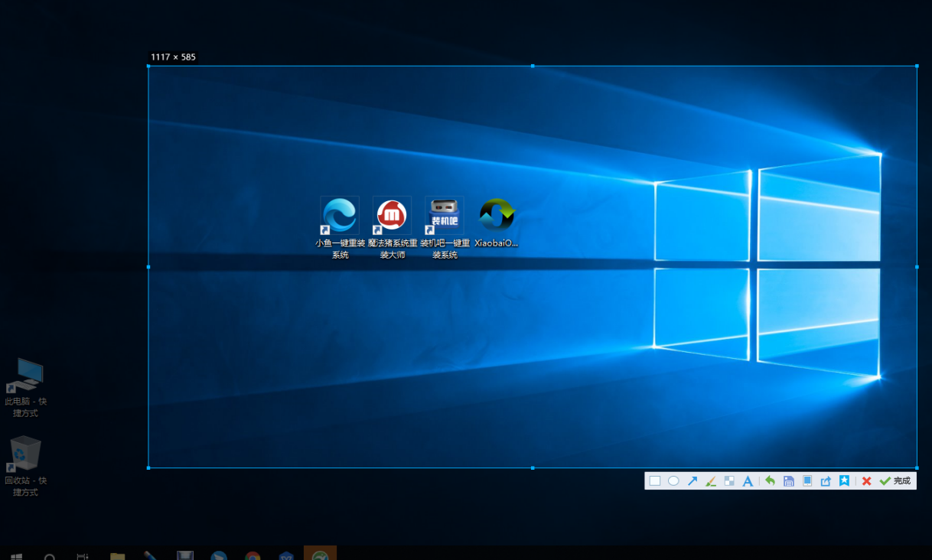Select 回收站 recycle bin shortcut
The image size is (932, 560).
point(25,454)
